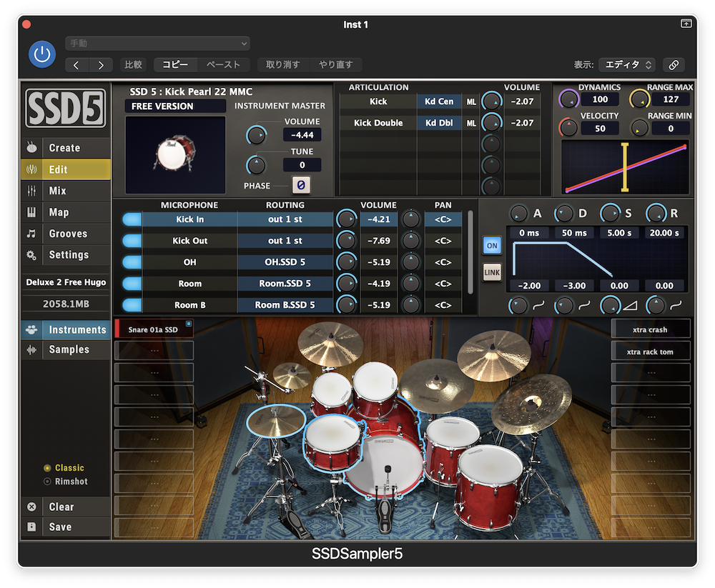This screenshot has width=715, height=588.
Task: Switch to the Create page
Action: 64,148
